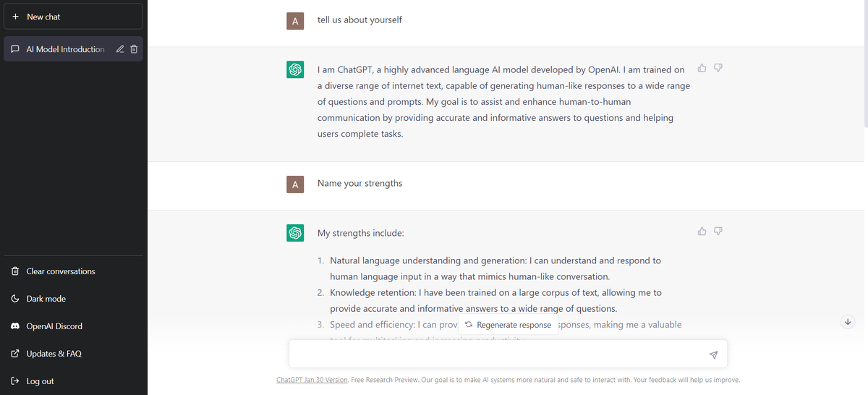Send the message with paper plane icon

coord(713,354)
